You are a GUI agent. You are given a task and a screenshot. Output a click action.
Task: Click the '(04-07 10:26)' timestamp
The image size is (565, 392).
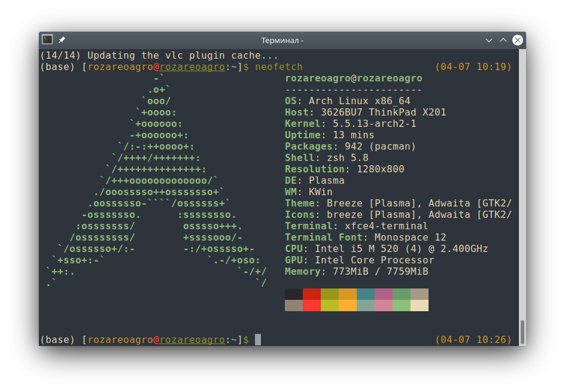point(473,340)
